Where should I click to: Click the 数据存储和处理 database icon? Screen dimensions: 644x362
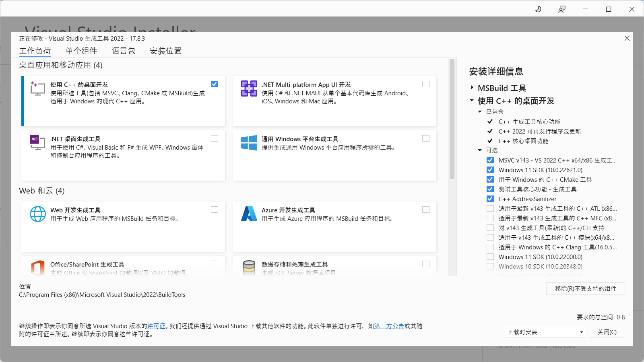point(249,268)
